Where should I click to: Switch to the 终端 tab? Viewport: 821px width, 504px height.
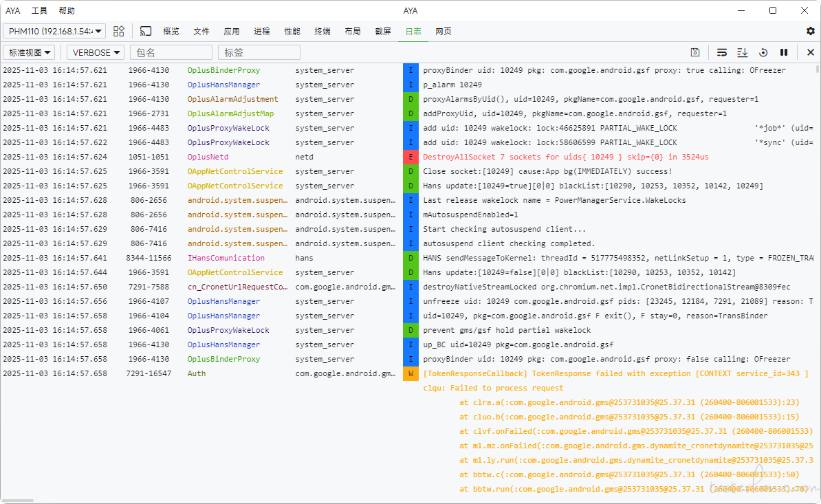click(322, 31)
